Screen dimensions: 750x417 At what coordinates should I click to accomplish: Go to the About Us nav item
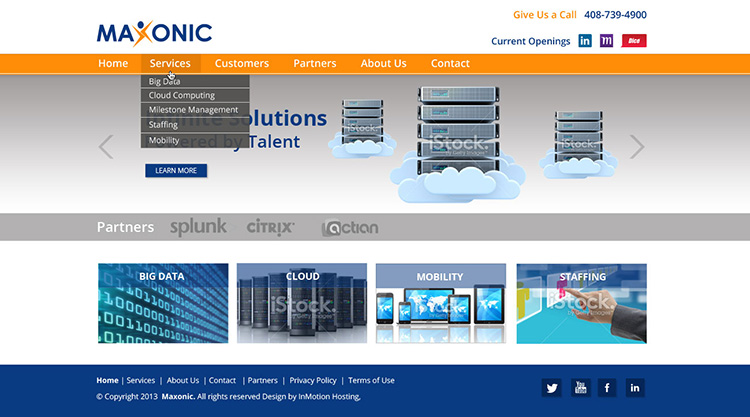pos(383,63)
